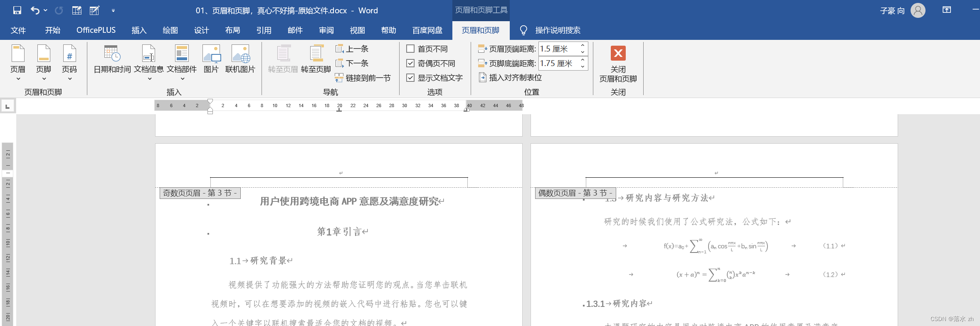Insert 联机图片 online pictures

(240, 59)
